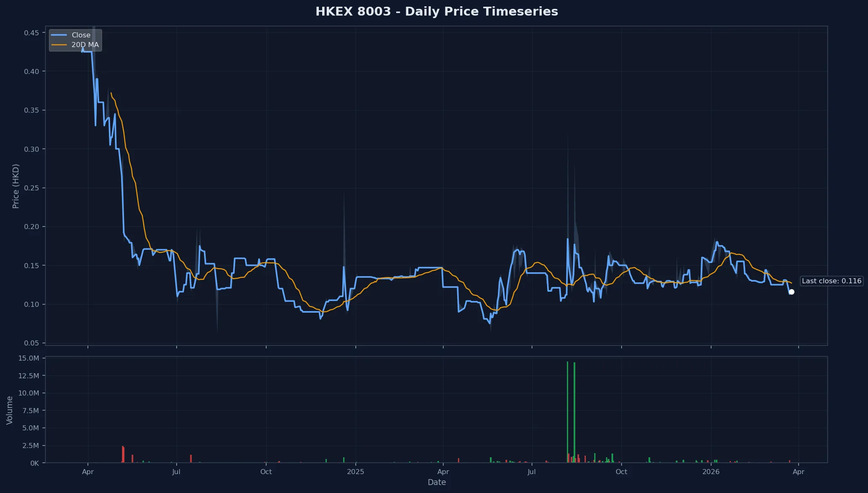Click the Apr tick on the date axis
This screenshot has width=868, height=493.
click(88, 472)
